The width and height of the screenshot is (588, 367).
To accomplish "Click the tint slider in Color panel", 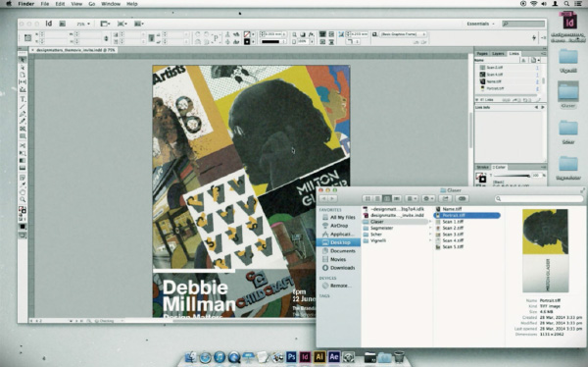I will (512, 176).
